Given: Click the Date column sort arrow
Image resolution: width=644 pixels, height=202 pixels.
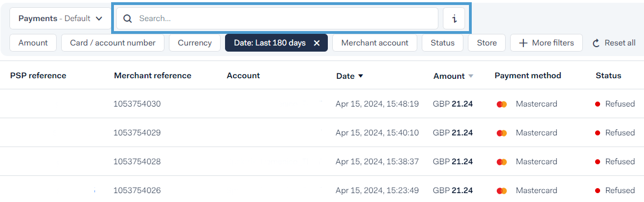Looking at the screenshot, I should [361, 76].
